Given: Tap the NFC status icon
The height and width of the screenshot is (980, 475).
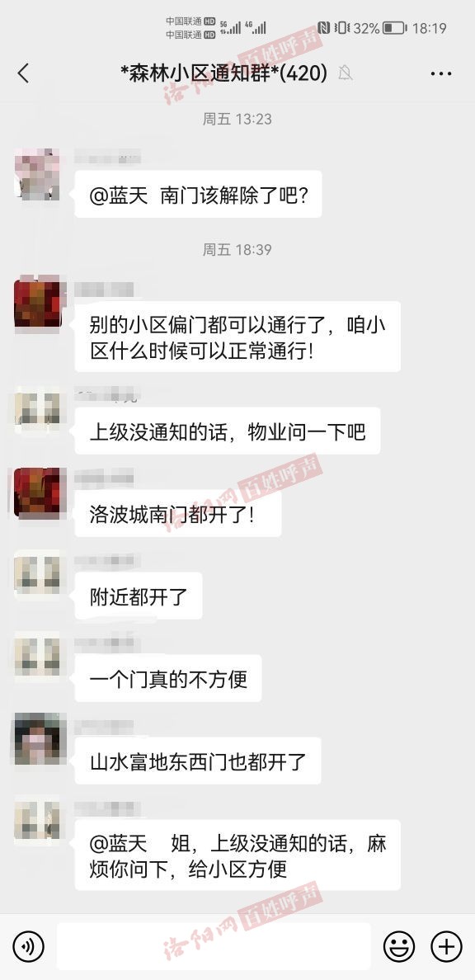Looking at the screenshot, I should [x=323, y=27].
